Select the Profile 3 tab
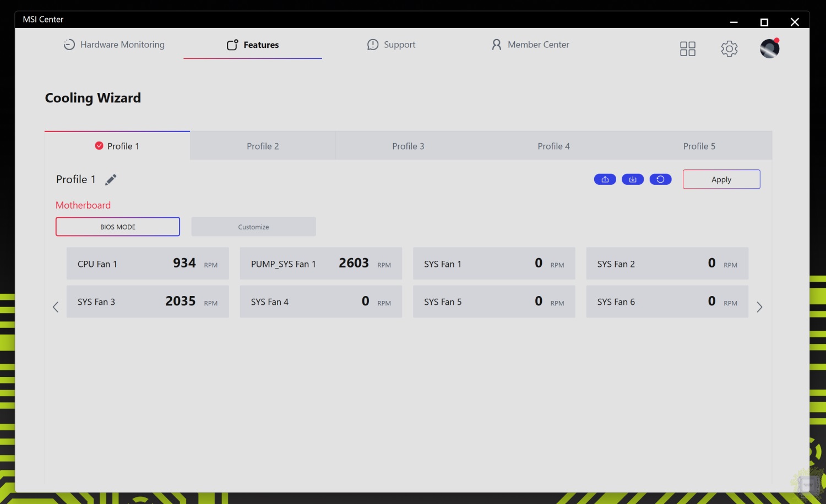Screen dimensions: 826x504 (x=408, y=146)
